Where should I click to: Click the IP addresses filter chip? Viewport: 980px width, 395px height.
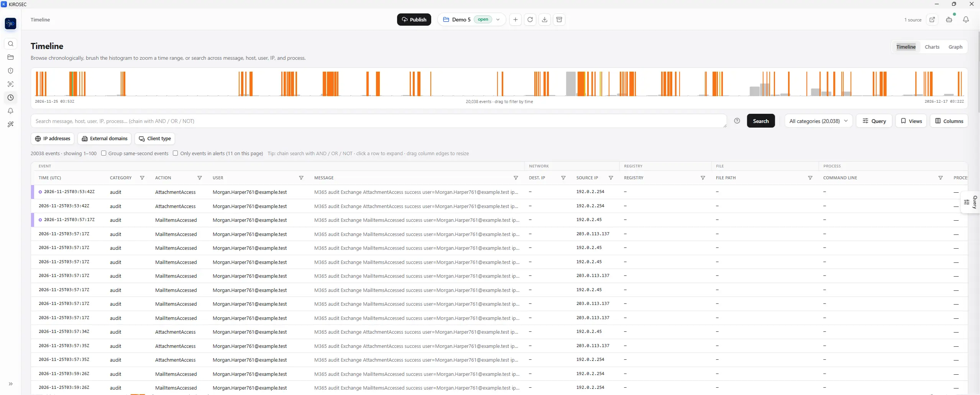53,139
